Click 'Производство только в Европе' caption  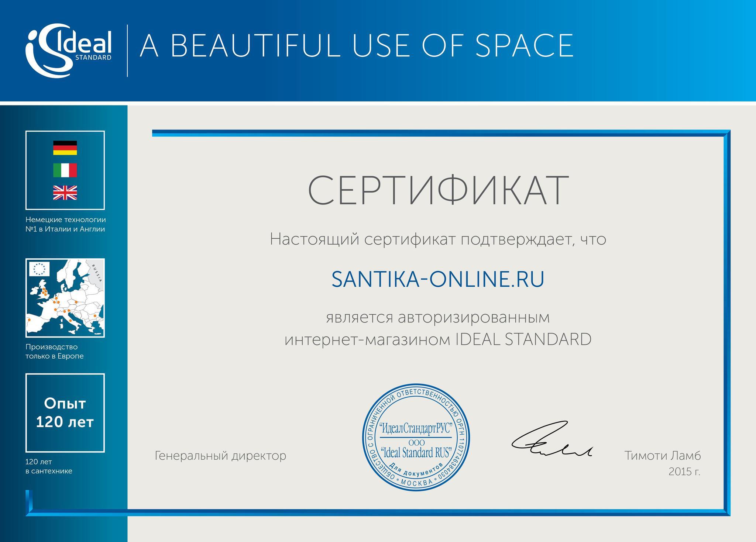click(55, 351)
